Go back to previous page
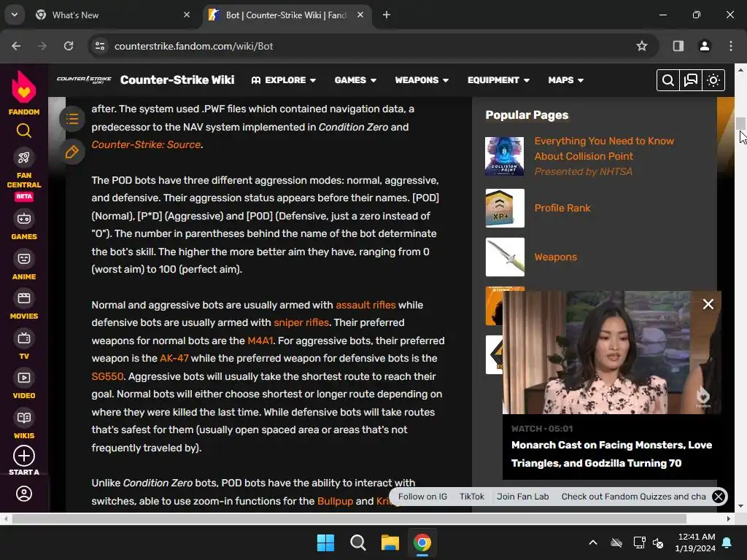747x560 pixels. (16, 46)
